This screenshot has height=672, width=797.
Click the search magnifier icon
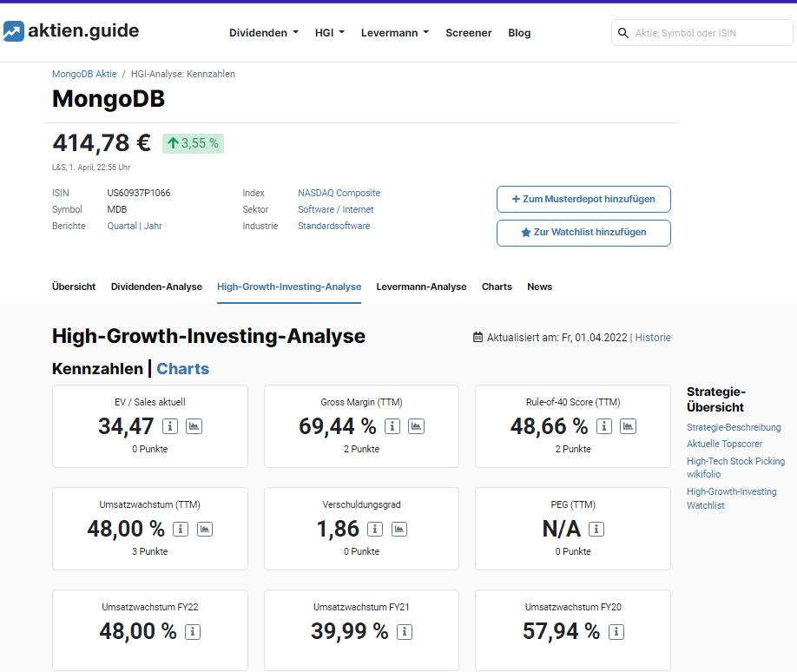[623, 33]
